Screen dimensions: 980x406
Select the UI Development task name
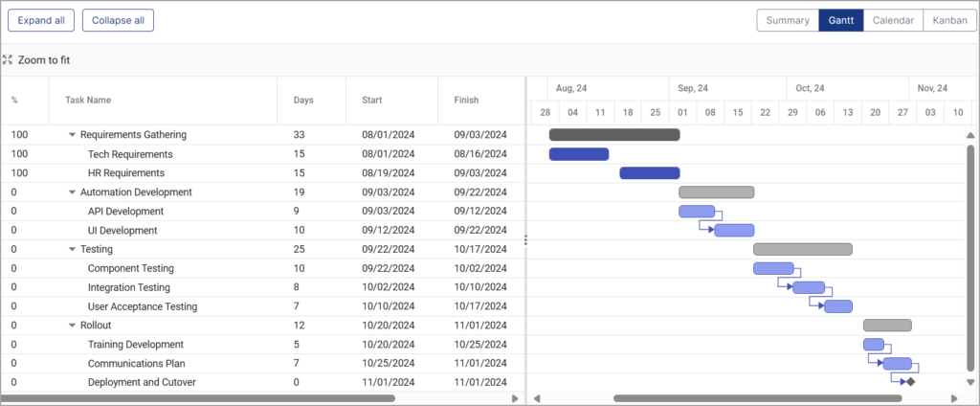point(122,230)
